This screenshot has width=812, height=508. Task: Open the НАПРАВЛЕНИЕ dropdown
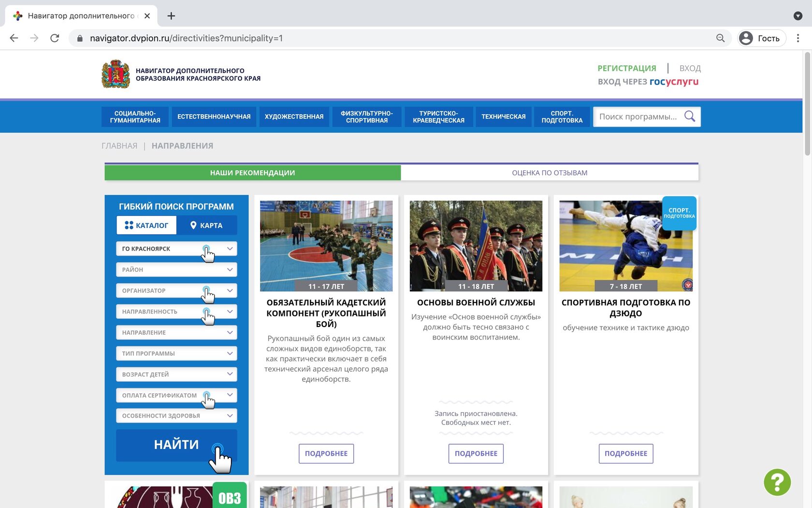click(x=176, y=332)
